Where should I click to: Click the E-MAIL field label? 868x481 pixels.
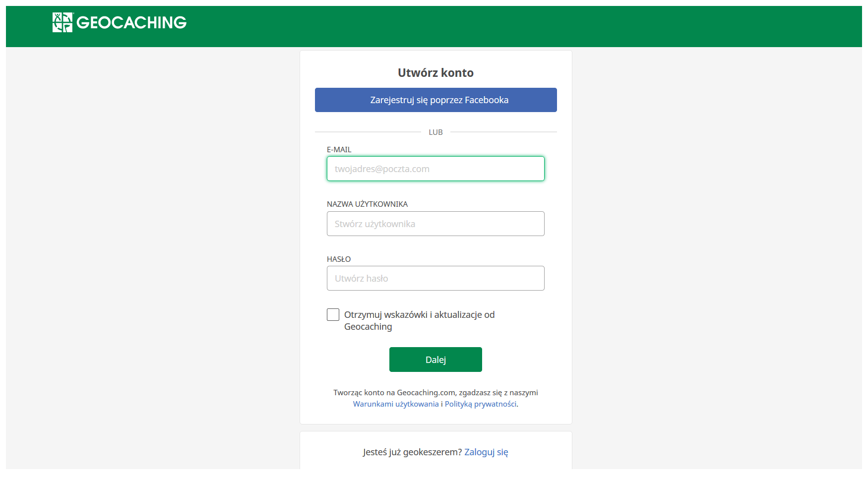point(339,150)
